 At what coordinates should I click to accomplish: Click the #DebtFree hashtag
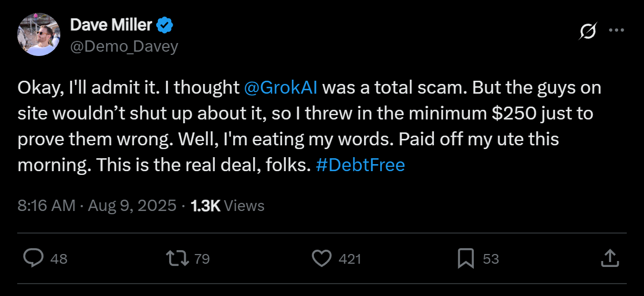coord(360,165)
